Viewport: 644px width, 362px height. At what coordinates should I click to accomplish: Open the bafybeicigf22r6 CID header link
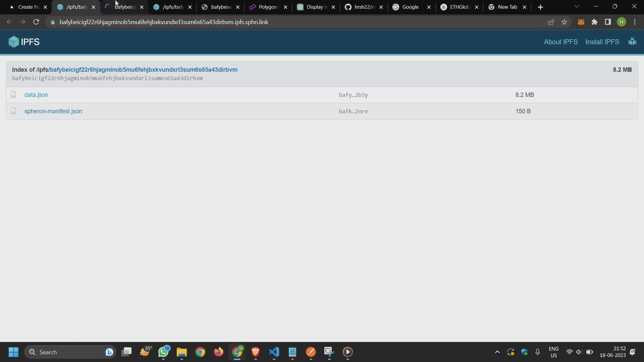click(144, 70)
